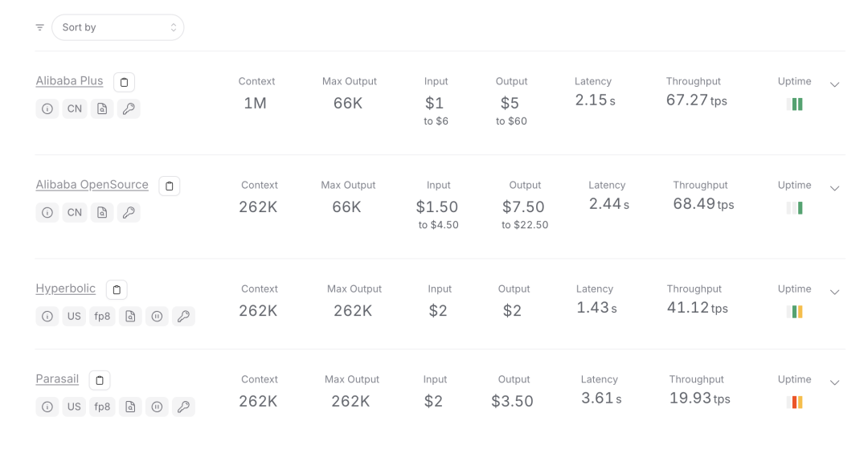Click the pause icon under Hyperbolic
The width and height of the screenshot is (868, 450).
[x=157, y=316]
